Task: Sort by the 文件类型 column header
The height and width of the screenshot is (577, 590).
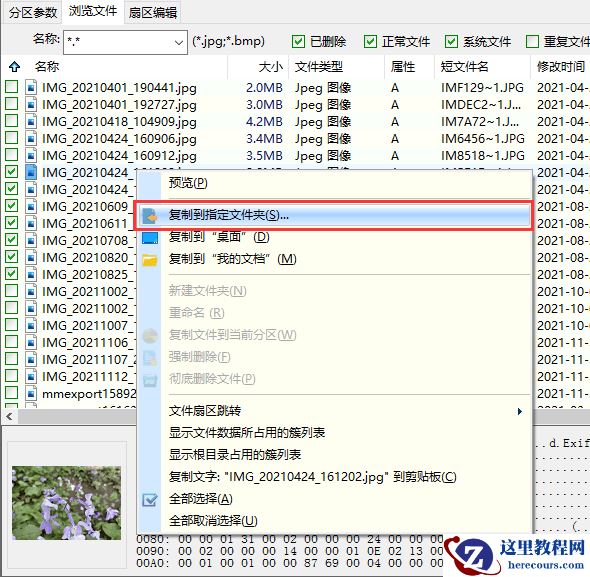Action: [x=319, y=67]
